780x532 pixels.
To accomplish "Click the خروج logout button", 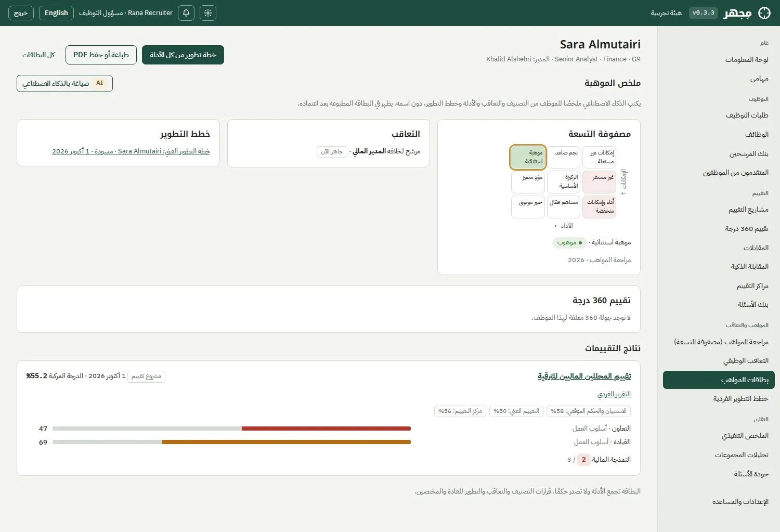I will coord(21,13).
